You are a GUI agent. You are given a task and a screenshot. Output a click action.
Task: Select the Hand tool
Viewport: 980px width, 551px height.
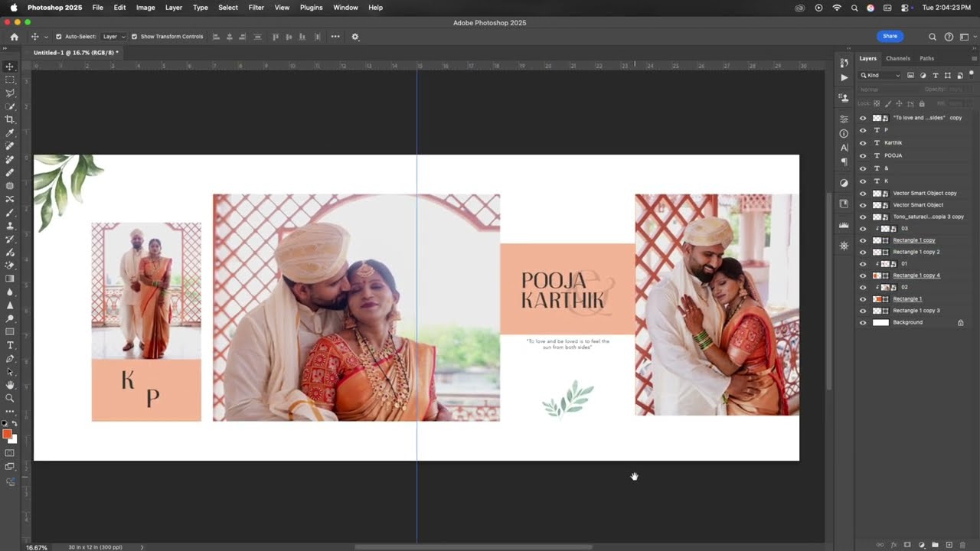pyautogui.click(x=10, y=385)
